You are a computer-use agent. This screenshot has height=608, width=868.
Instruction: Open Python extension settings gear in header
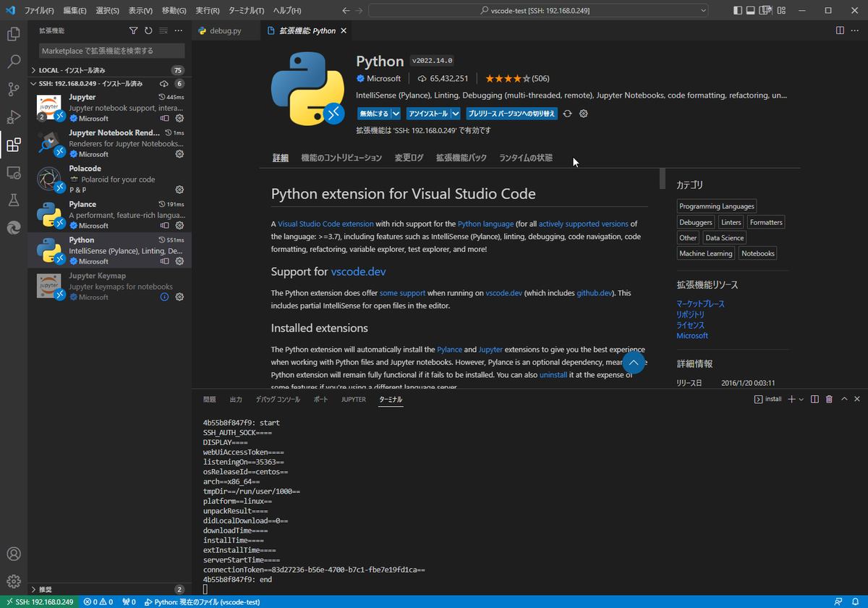(x=584, y=114)
